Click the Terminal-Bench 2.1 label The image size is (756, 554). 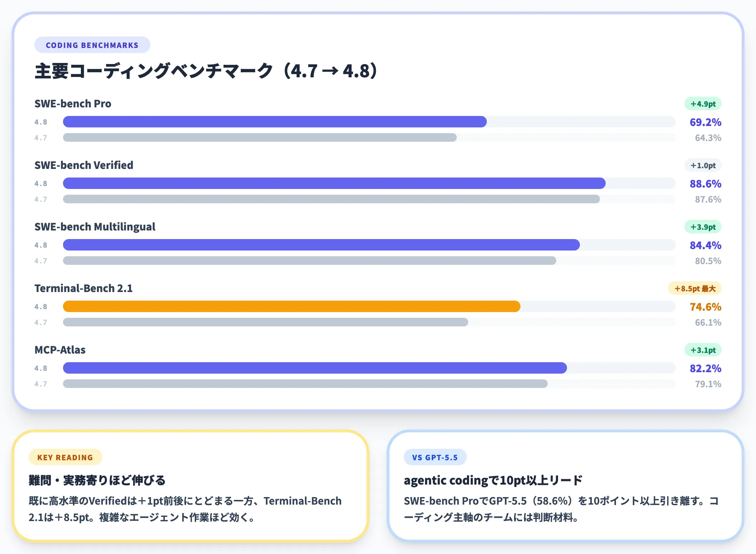click(83, 288)
